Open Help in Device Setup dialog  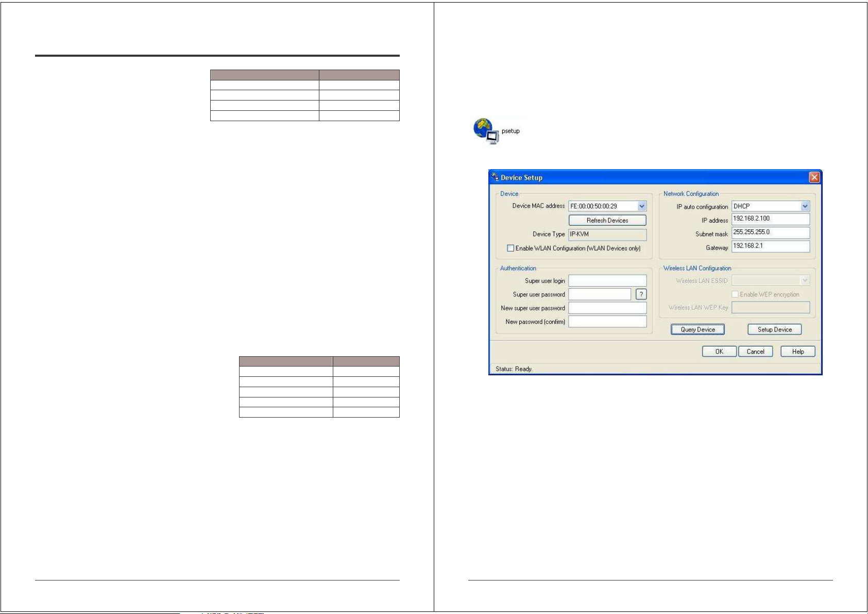pos(798,352)
